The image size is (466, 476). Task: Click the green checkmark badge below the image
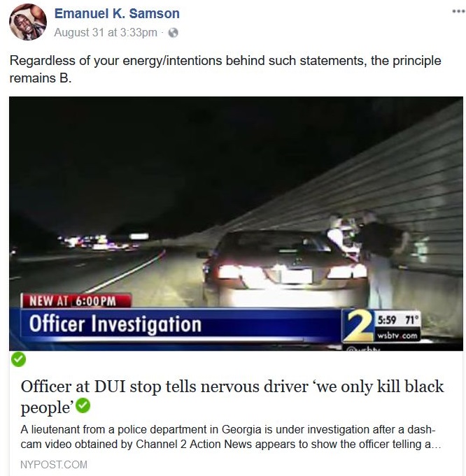19,359
